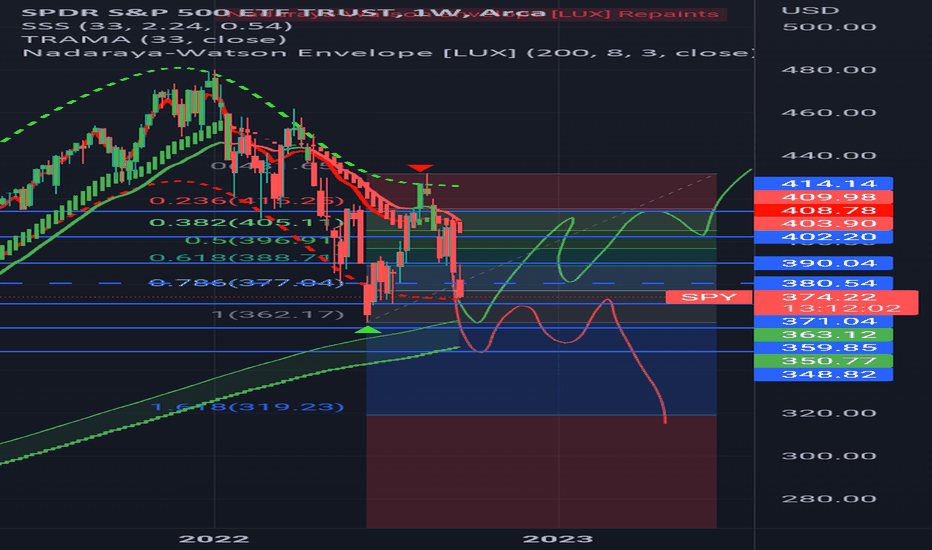Click the 480.00 price axis label

[x=829, y=70]
